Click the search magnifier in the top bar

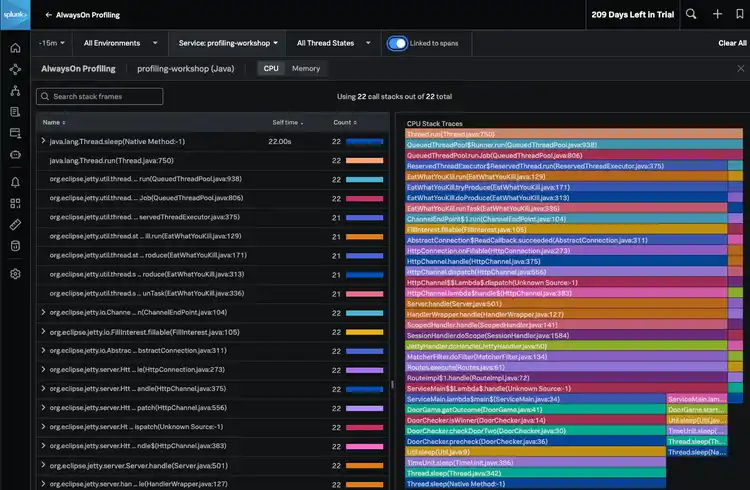tap(691, 14)
